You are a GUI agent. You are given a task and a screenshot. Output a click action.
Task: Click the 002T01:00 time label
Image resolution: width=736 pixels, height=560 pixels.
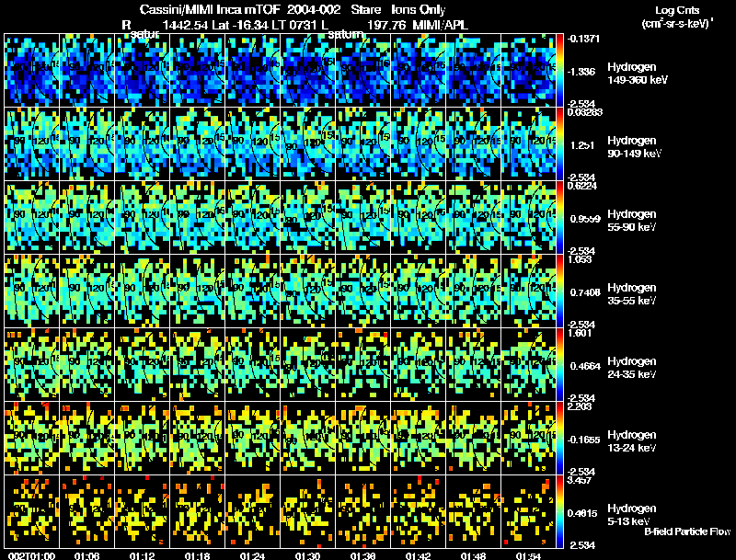(x=32, y=556)
